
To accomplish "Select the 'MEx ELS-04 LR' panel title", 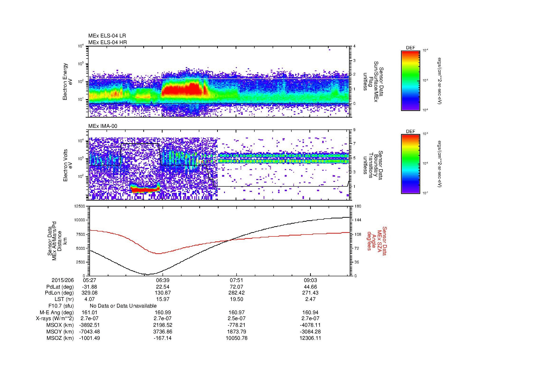I will click(107, 36).
